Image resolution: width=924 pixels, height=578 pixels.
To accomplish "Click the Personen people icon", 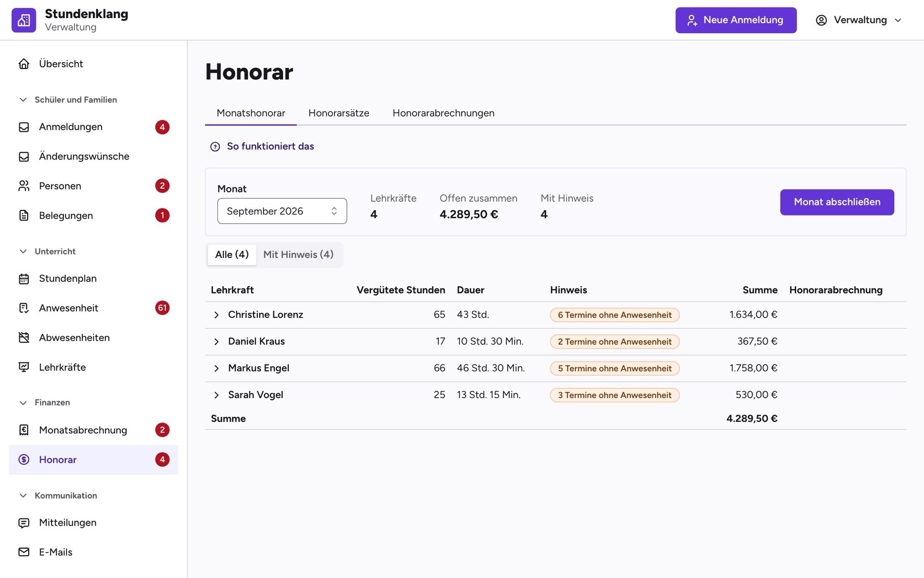I will (24, 186).
